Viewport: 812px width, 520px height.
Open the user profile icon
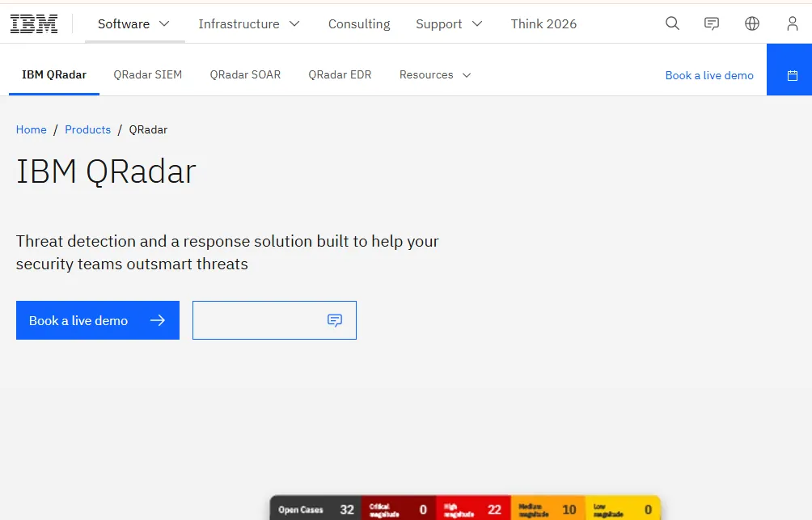793,23
